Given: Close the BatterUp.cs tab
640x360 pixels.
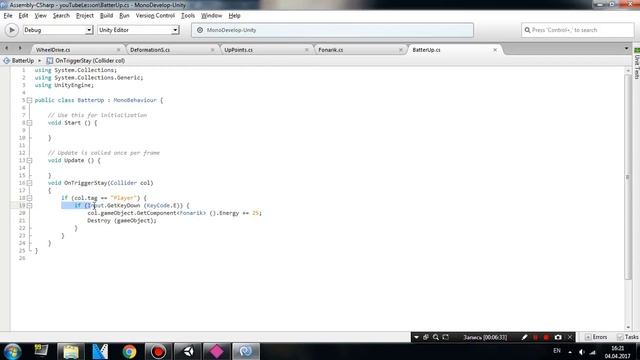Looking at the screenshot, I should [495, 50].
